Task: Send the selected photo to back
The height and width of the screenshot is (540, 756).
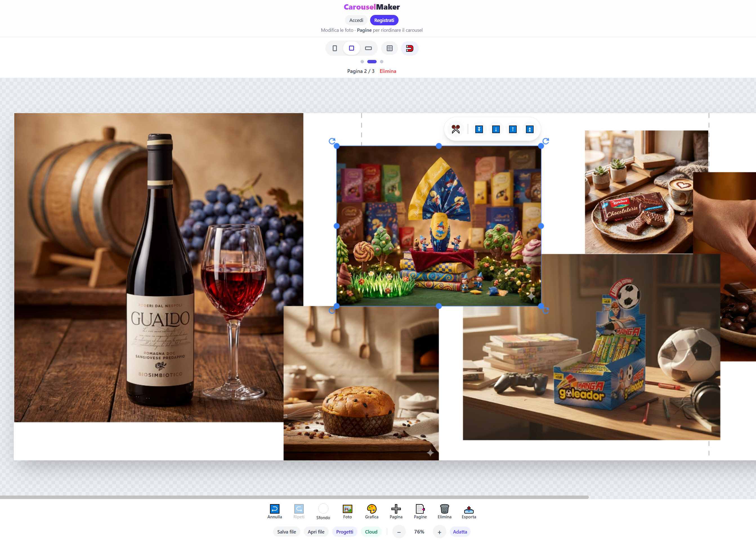Action: click(479, 129)
